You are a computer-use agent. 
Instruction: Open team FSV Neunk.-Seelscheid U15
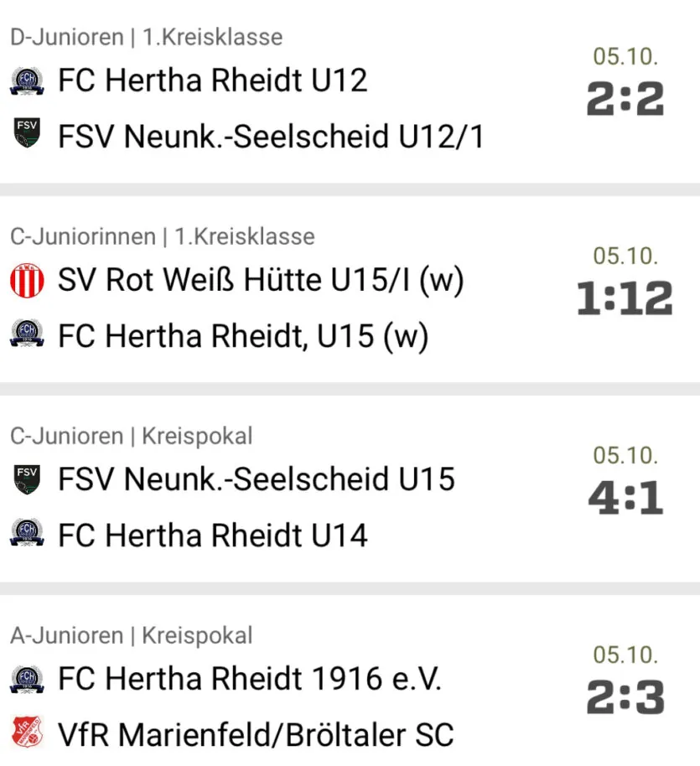[257, 479]
